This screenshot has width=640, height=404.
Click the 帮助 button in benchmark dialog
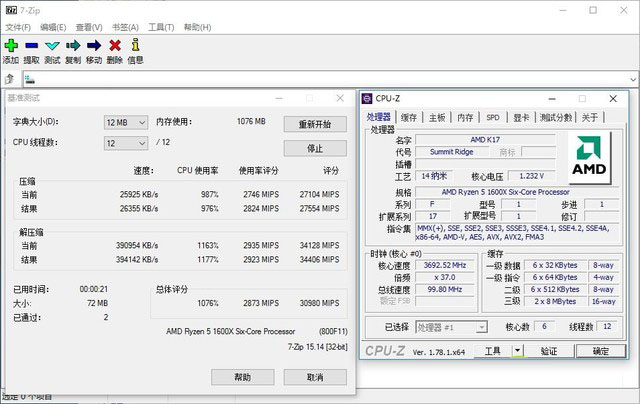tap(242, 377)
